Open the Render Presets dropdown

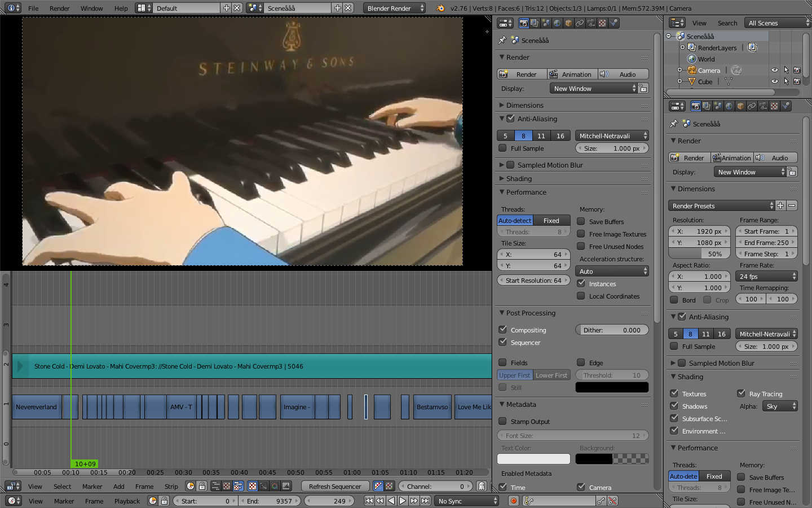722,206
